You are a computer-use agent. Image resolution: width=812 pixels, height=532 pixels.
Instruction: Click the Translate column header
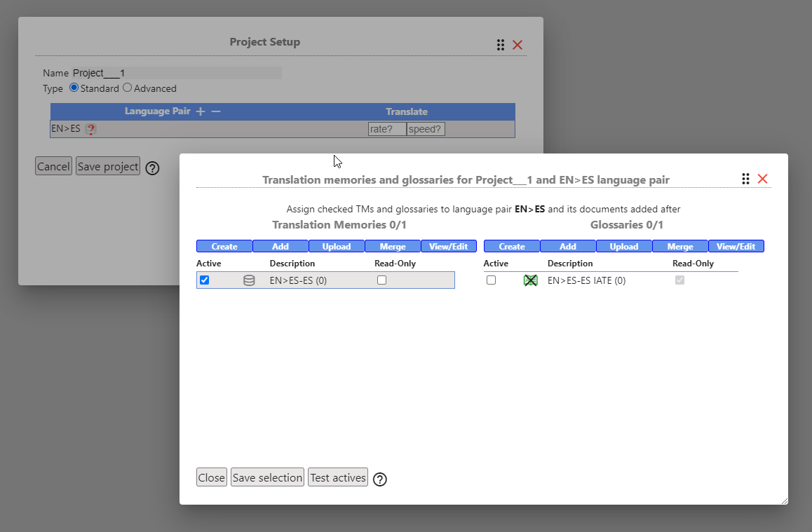tap(407, 111)
